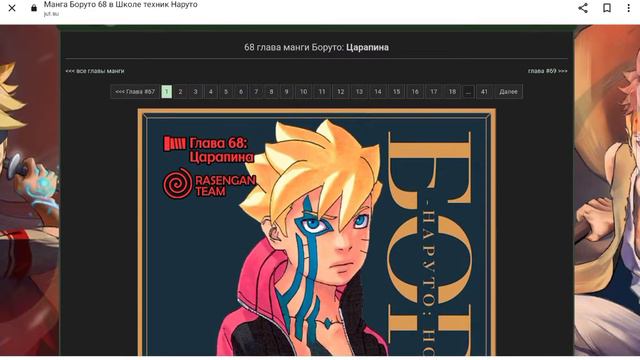The width and height of the screenshot is (640, 360).
Task: Select page 16 in the pagination
Action: [415, 92]
